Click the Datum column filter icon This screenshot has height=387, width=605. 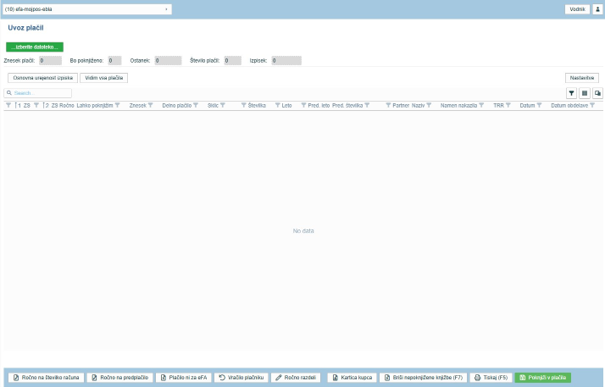click(x=539, y=105)
